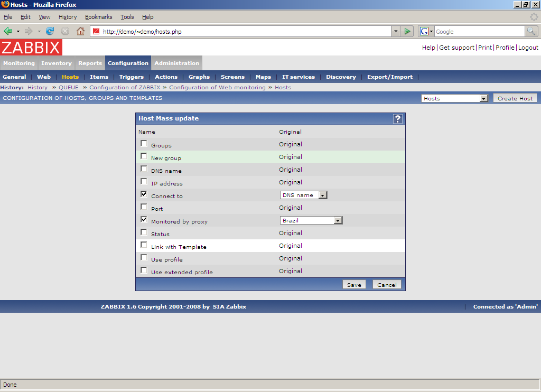The width and height of the screenshot is (541, 392).
Task: Click the Cancel button
Action: coord(387,285)
